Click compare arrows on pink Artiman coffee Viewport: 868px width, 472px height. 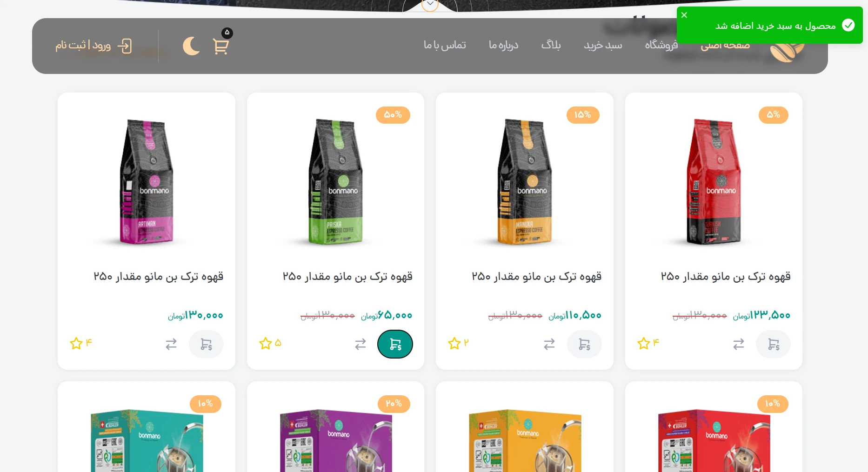point(171,344)
